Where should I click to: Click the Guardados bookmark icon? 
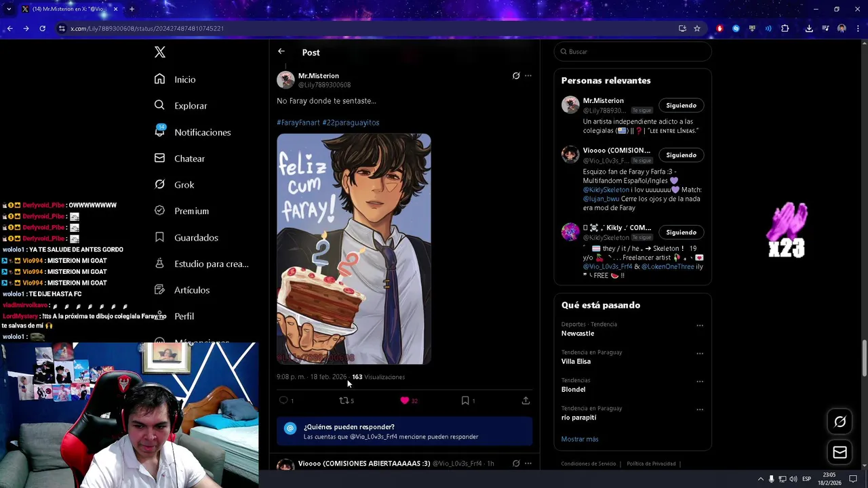(x=159, y=237)
